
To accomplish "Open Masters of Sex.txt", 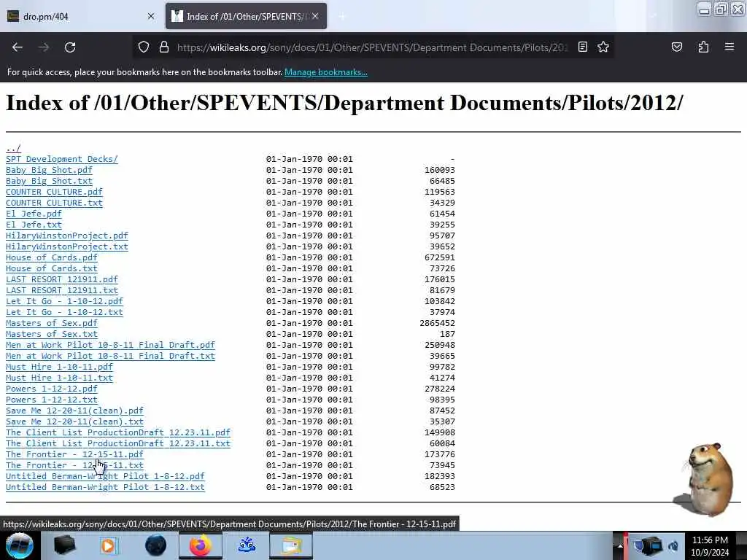I will [x=52, y=334].
